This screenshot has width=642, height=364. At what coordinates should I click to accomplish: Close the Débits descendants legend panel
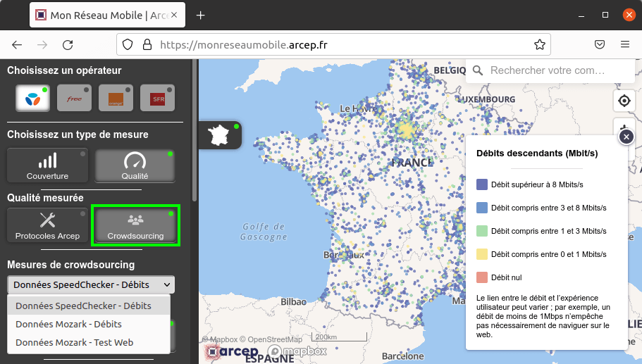(x=626, y=137)
